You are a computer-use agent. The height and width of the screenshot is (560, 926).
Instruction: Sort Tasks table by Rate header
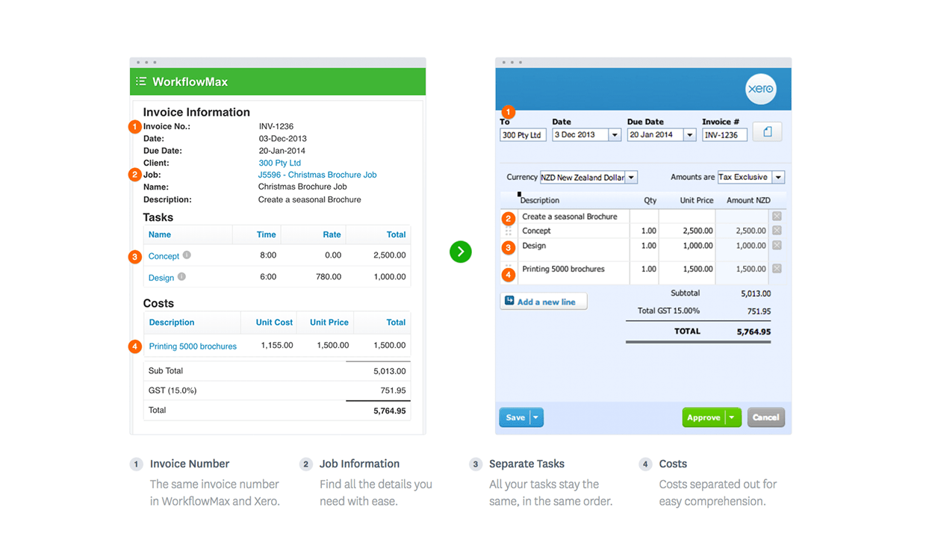[x=332, y=234]
